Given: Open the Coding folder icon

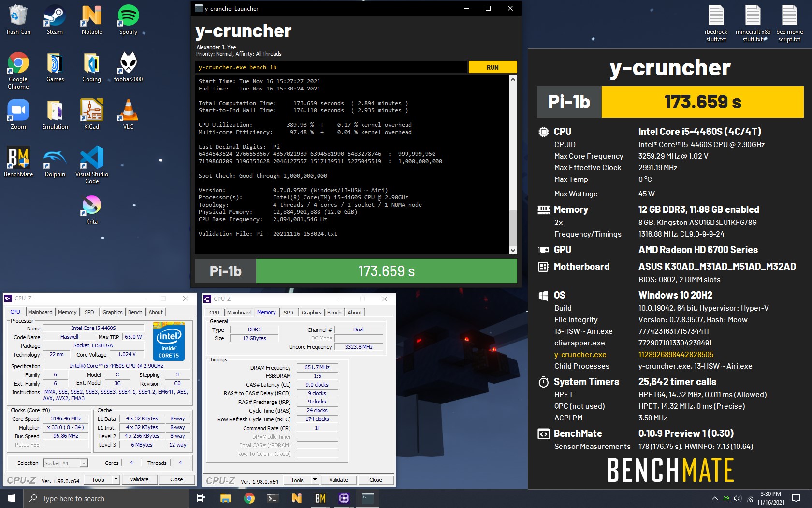Looking at the screenshot, I should [91, 67].
